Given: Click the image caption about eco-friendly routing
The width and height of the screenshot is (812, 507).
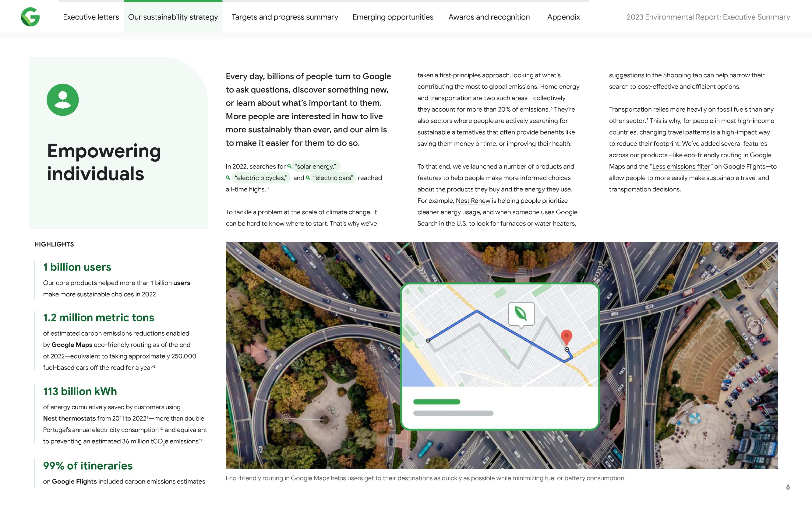Looking at the screenshot, I should point(425,478).
